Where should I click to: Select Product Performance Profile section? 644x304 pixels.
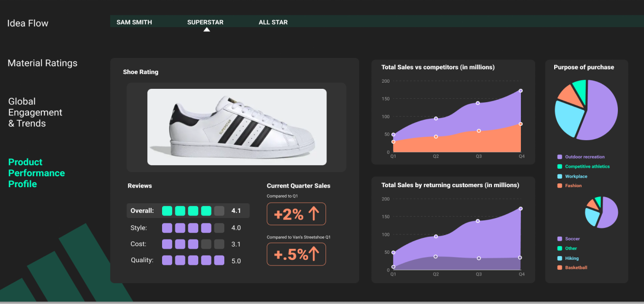tap(37, 173)
